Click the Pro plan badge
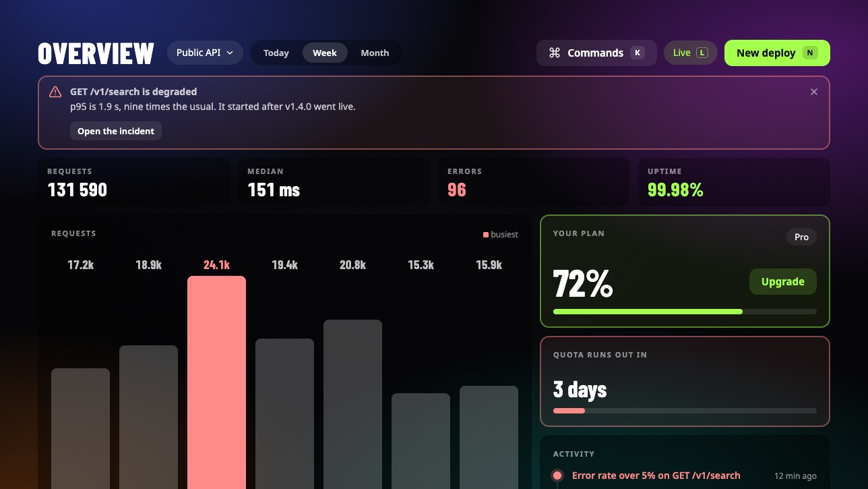 tap(801, 237)
